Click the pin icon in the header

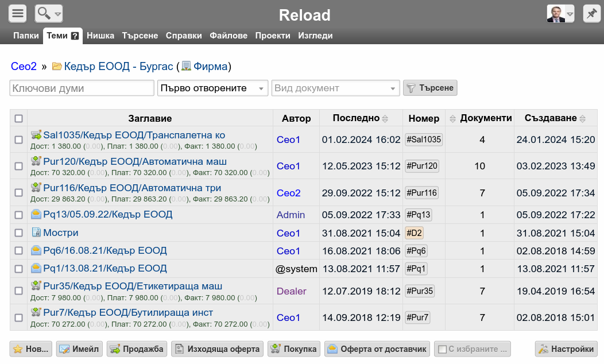tap(591, 13)
